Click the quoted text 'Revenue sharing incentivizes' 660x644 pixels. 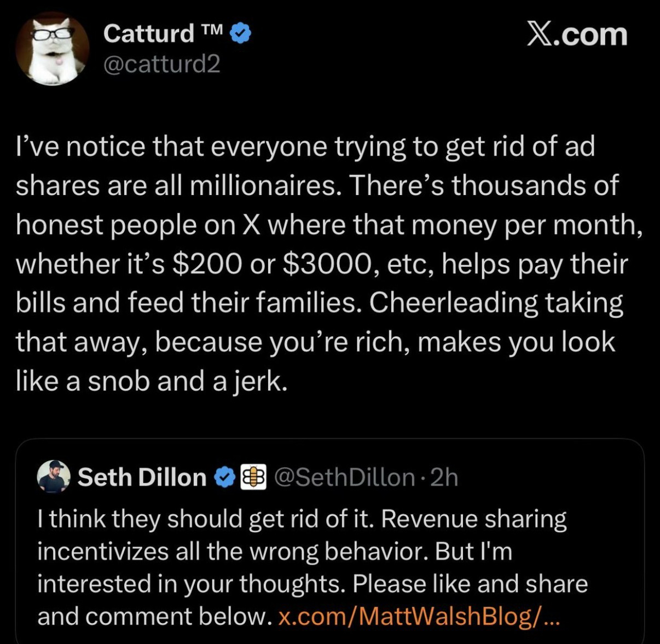point(473,519)
